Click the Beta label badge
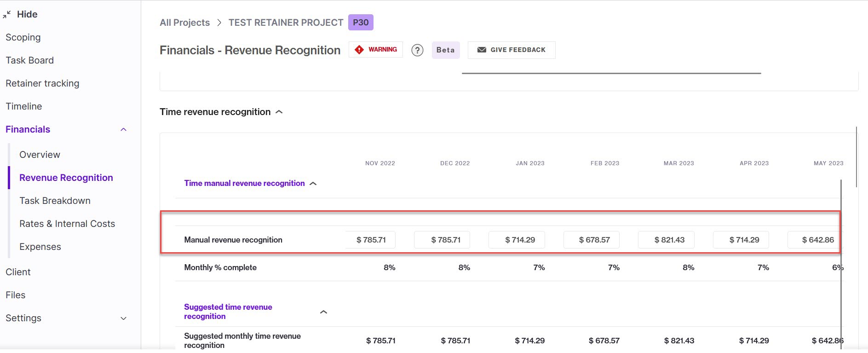The height and width of the screenshot is (353, 868). click(x=445, y=50)
